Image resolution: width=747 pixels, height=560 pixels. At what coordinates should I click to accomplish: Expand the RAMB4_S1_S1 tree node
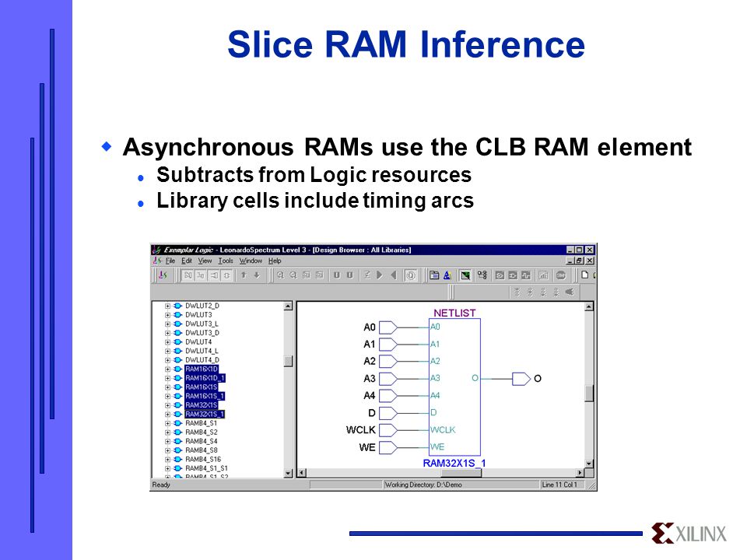(x=167, y=469)
